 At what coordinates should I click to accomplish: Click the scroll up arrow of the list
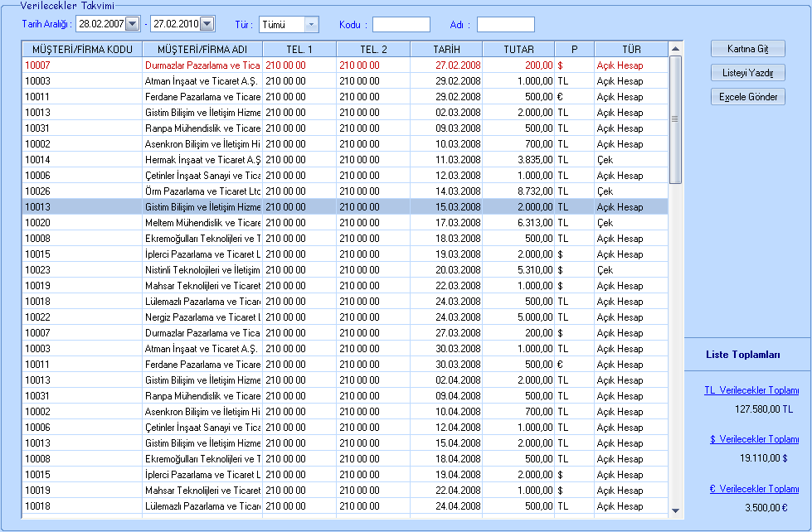tap(675, 49)
